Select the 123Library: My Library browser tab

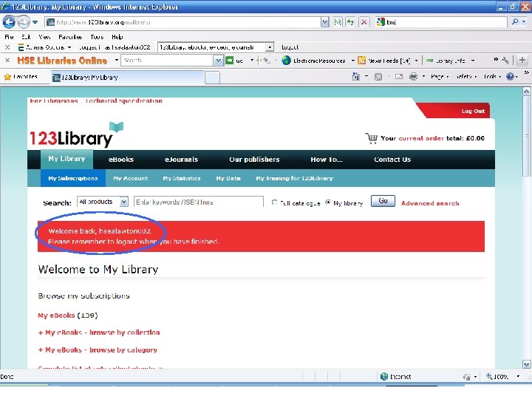click(128, 78)
